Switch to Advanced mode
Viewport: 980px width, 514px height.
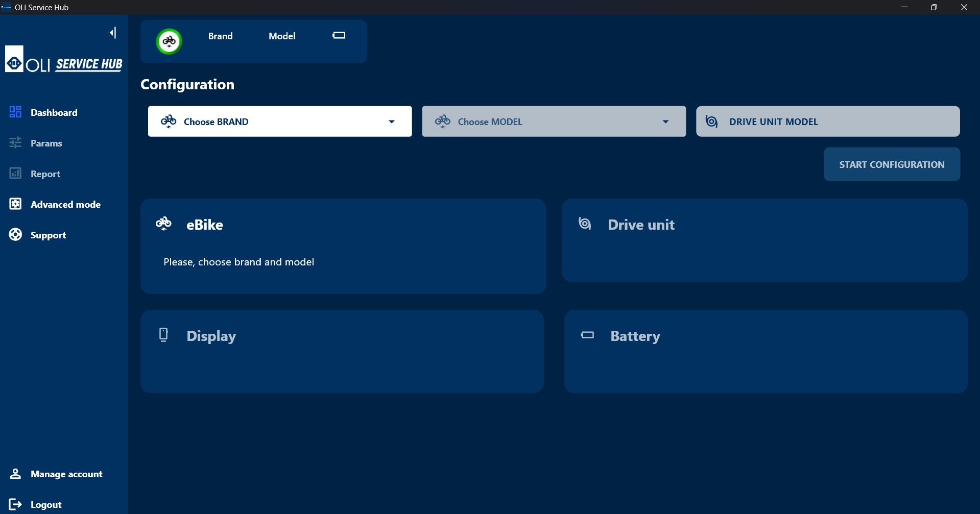[65, 204]
